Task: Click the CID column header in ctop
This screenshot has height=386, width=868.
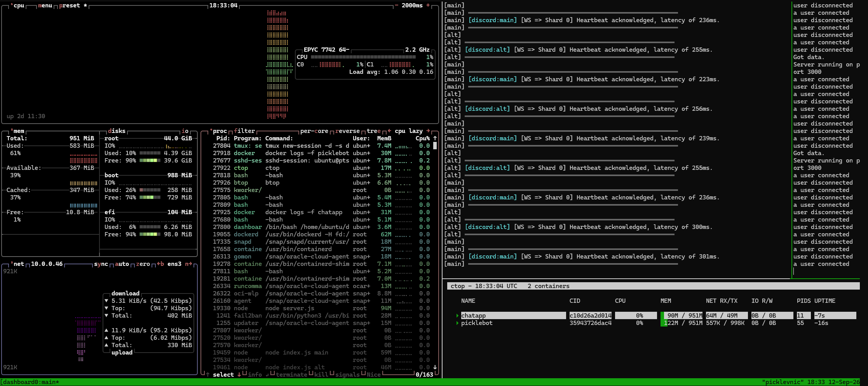Action: pyautogui.click(x=575, y=301)
